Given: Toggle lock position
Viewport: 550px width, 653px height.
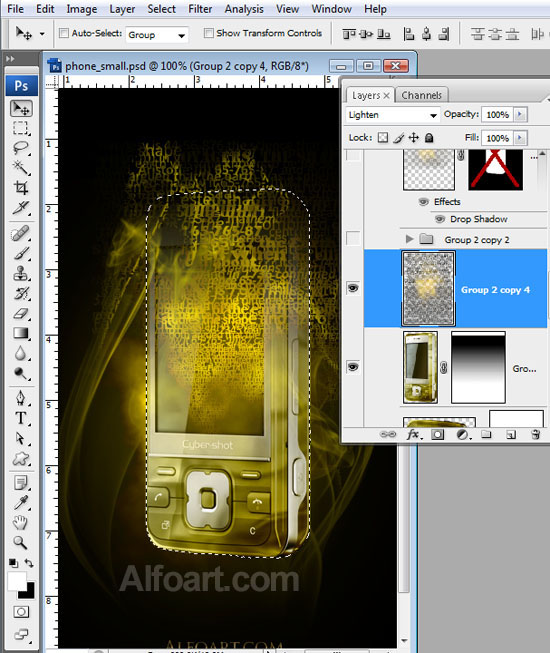Looking at the screenshot, I should click(413, 137).
